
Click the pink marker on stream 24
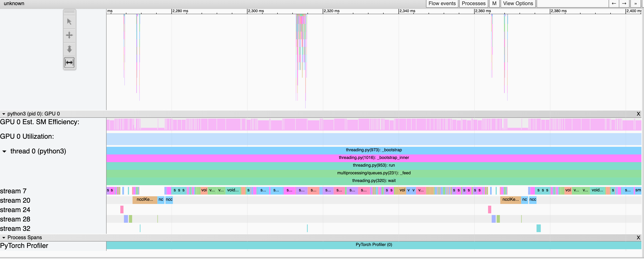click(121, 210)
